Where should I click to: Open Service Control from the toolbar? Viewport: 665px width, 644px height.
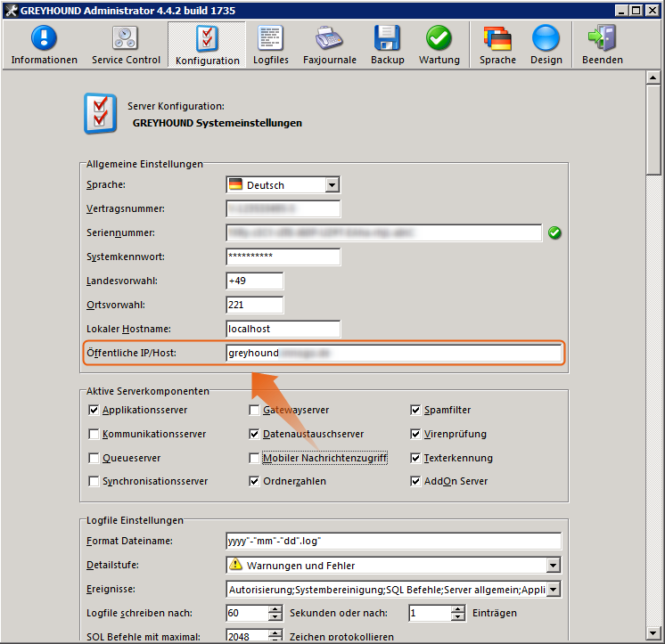point(126,45)
